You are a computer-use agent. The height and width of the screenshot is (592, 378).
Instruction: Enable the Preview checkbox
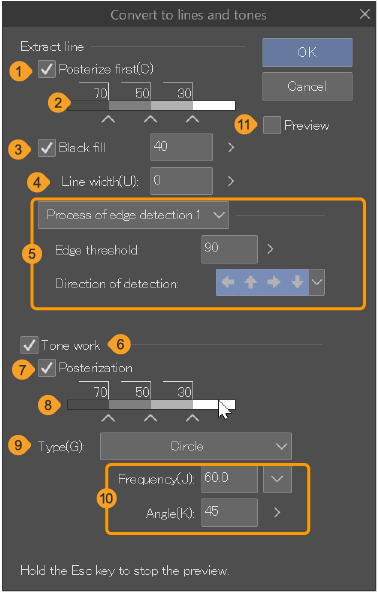pos(272,125)
